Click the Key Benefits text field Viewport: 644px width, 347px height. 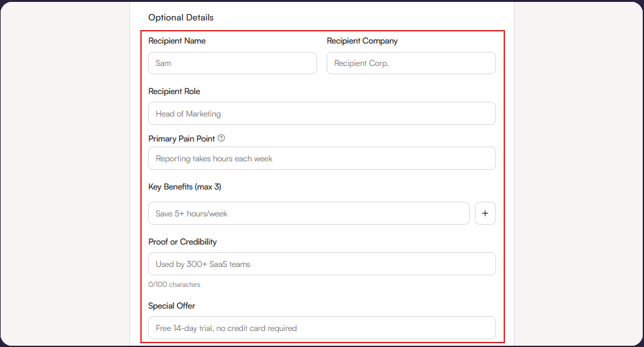tap(309, 213)
